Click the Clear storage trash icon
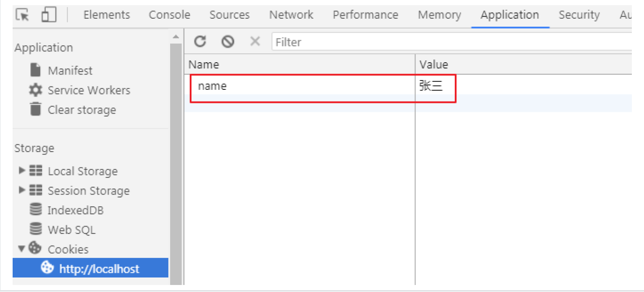The height and width of the screenshot is (292, 644). 36,109
